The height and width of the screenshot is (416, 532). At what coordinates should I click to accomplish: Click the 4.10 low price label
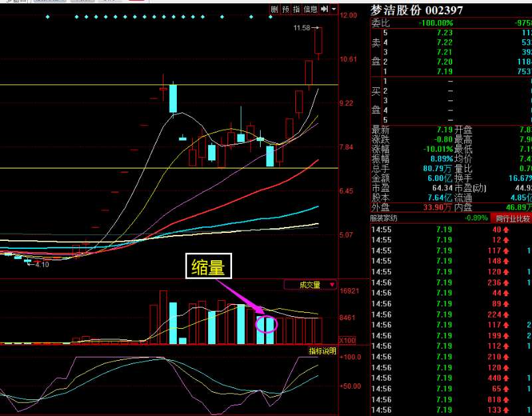point(42,264)
